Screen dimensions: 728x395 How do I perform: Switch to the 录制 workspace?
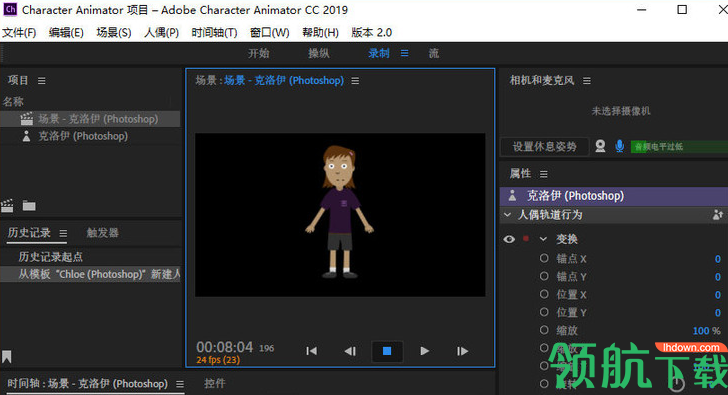pyautogui.click(x=379, y=53)
